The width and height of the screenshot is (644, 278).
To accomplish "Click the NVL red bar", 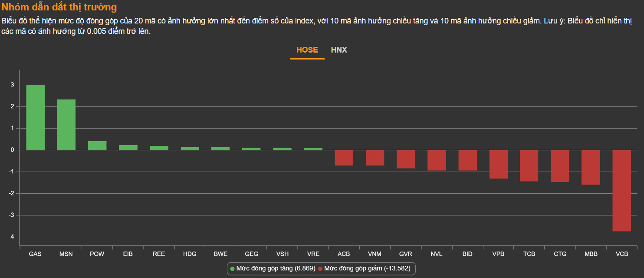I will pyautogui.click(x=437, y=160).
